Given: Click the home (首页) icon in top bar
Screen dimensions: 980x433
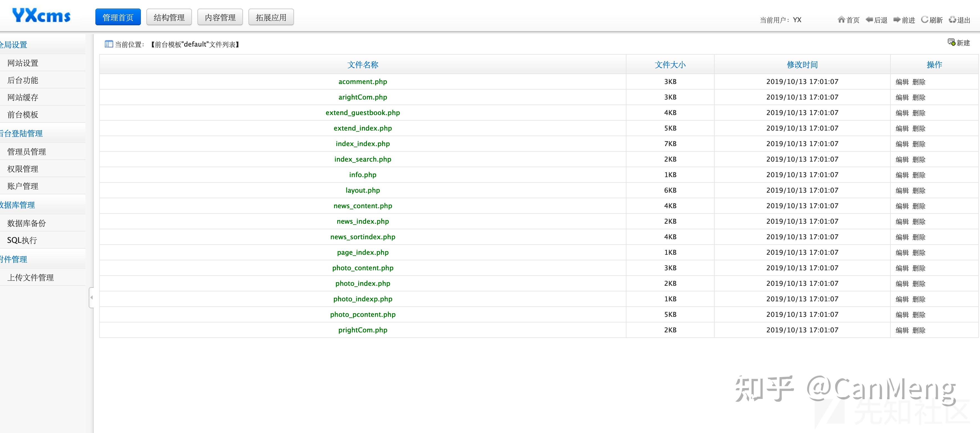Looking at the screenshot, I should [841, 20].
